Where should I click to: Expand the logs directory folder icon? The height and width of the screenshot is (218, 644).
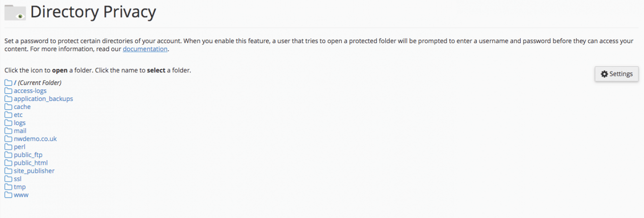tap(8, 123)
